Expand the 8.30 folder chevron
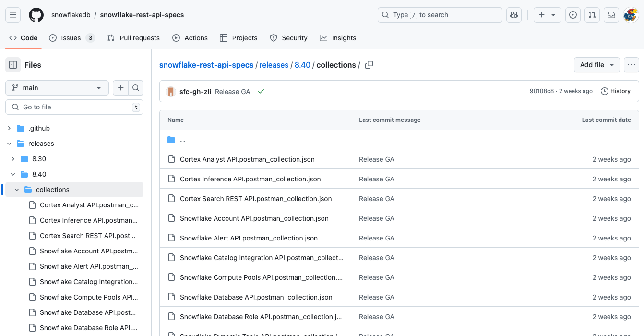This screenshot has width=644, height=336. [x=13, y=159]
